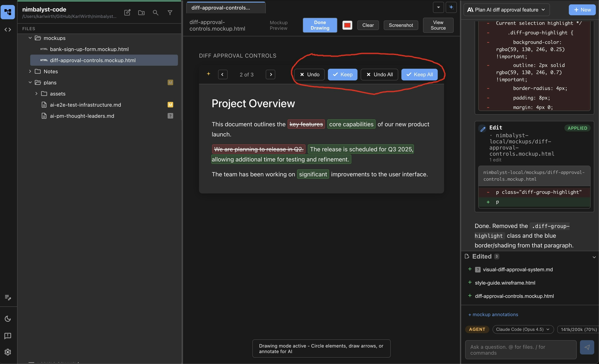This screenshot has height=364, width=599.
Task: Open the file search magnifier icon
Action: (156, 12)
